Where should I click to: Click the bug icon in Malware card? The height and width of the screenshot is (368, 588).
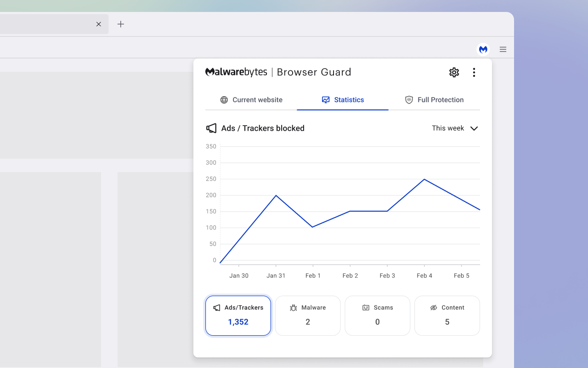pyautogui.click(x=294, y=308)
